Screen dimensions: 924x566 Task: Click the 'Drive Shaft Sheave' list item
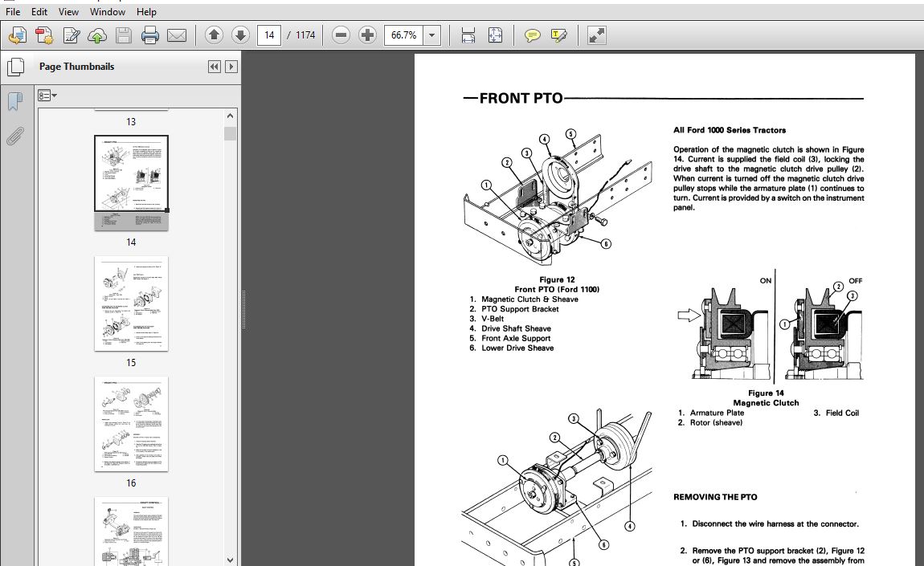(x=516, y=328)
